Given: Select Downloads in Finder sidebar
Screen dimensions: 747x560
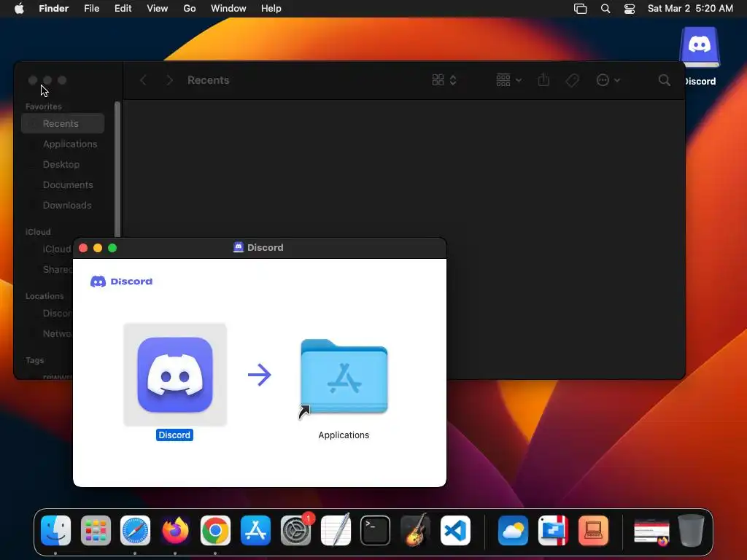Looking at the screenshot, I should click(63, 205).
